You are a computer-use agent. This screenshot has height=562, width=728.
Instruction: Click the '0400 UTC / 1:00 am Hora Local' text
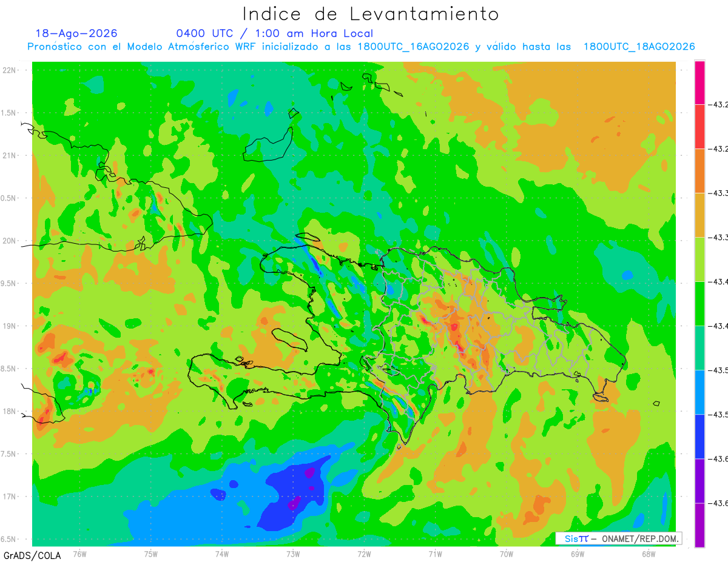click(x=275, y=33)
